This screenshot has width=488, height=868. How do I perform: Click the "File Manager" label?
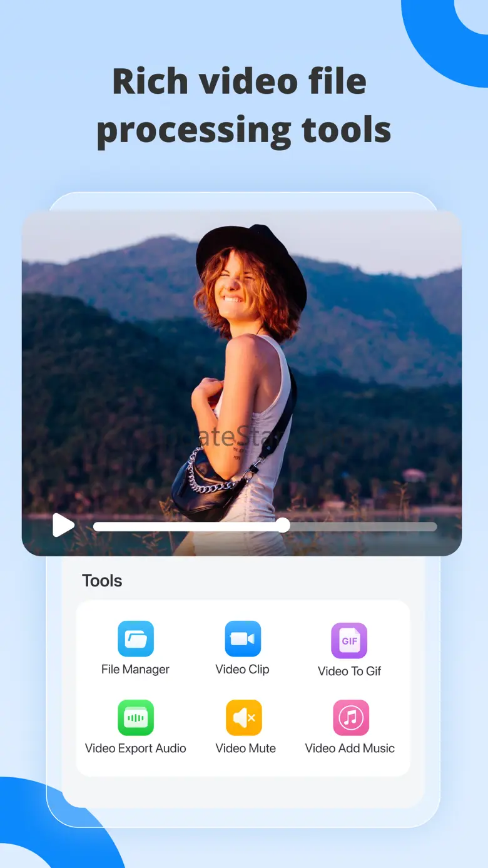click(x=135, y=670)
